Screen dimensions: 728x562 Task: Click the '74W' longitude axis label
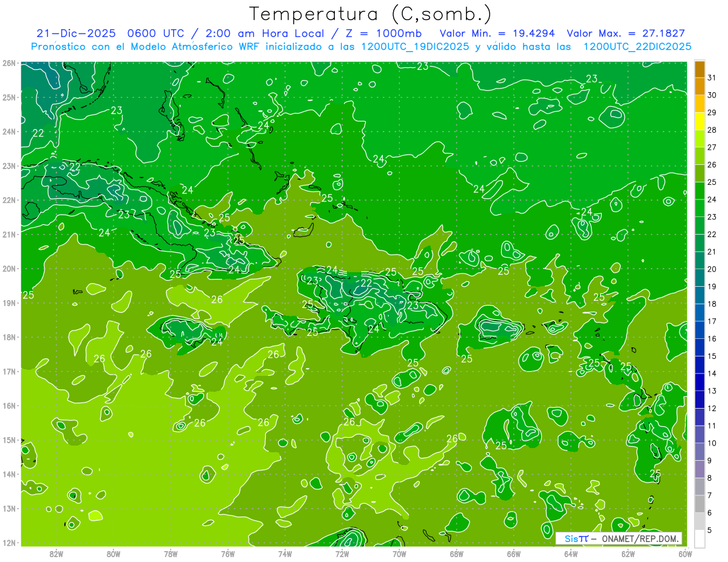285,554
